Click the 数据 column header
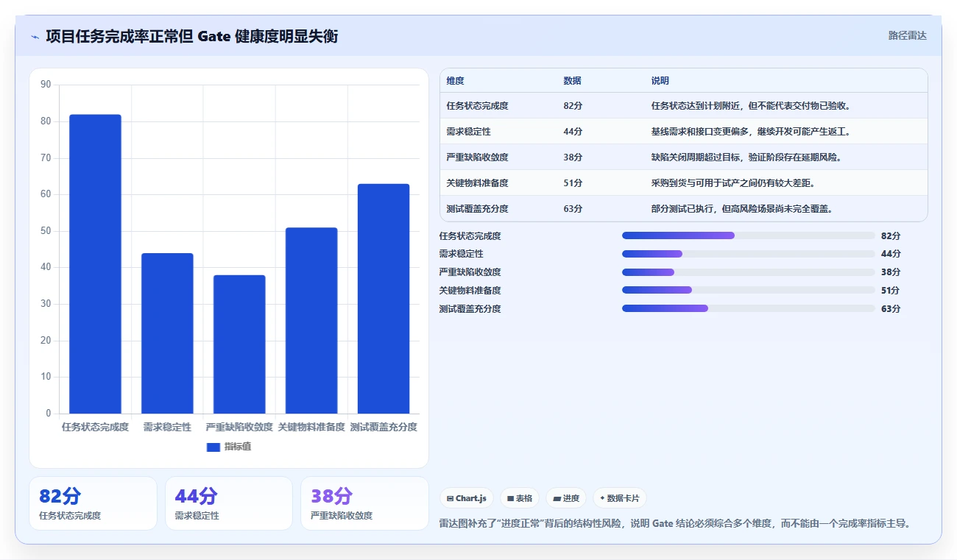The height and width of the screenshot is (560, 957). tap(572, 81)
